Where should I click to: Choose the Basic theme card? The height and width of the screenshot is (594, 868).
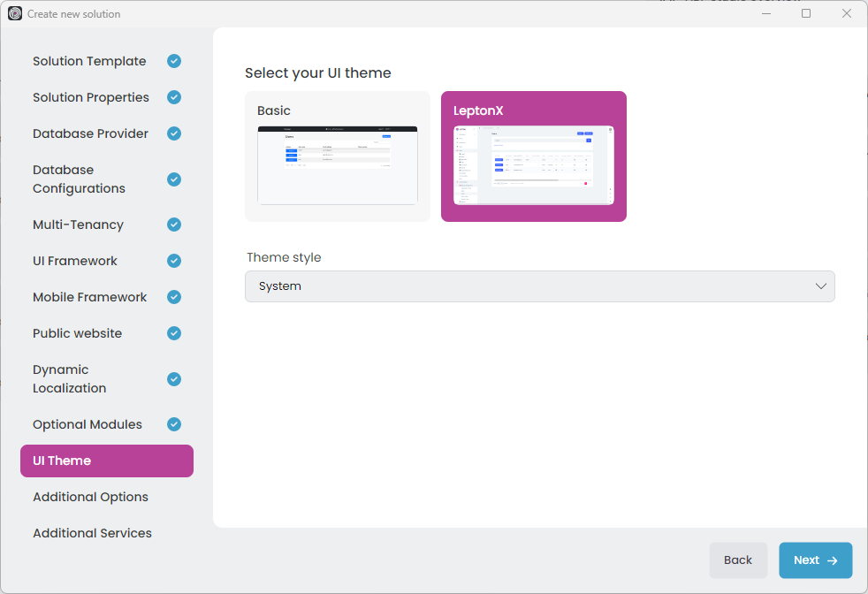tap(338, 156)
